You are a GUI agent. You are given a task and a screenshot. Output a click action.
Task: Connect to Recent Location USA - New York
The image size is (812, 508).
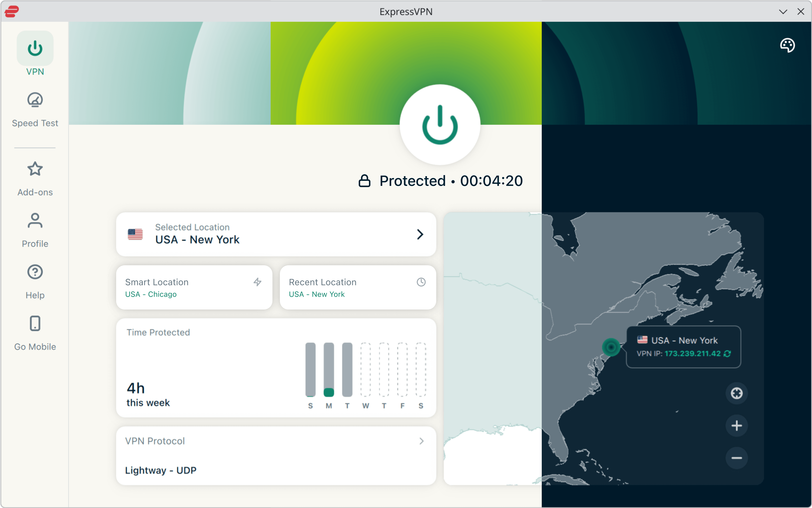[358, 288]
